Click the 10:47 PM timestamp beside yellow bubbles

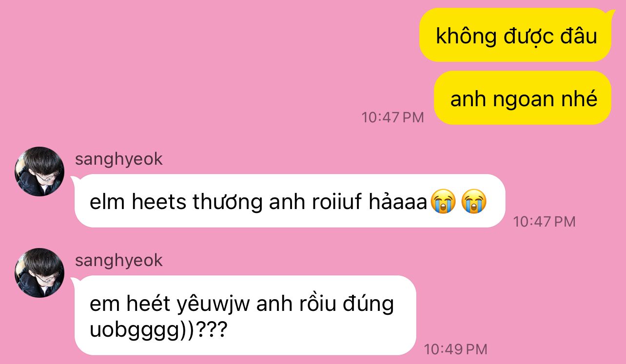coord(393,117)
